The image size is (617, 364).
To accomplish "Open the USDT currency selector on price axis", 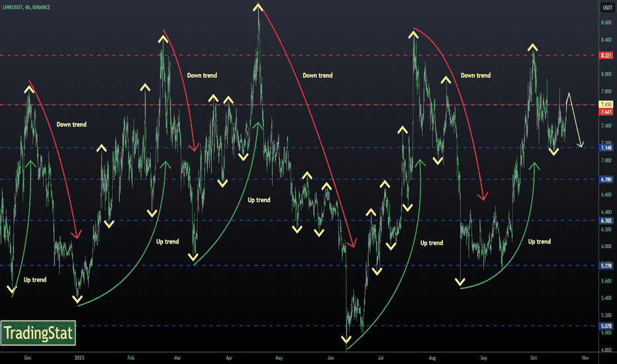I will tap(608, 7).
